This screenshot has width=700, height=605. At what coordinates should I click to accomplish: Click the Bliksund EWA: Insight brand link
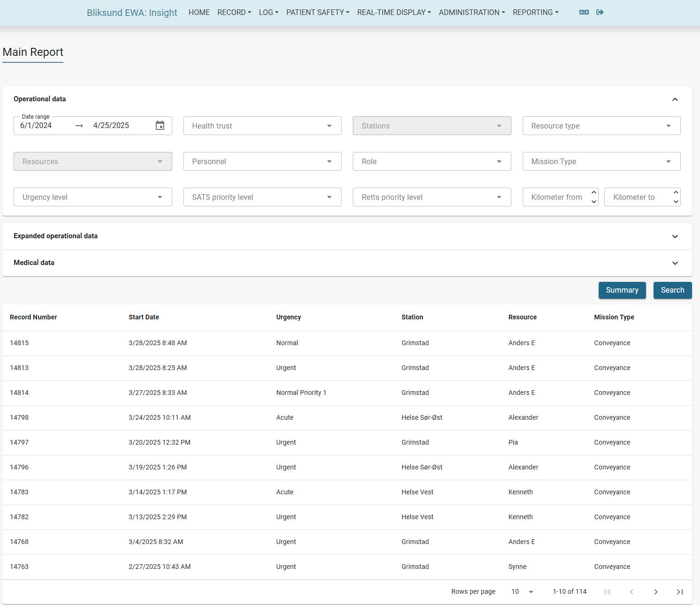point(132,13)
